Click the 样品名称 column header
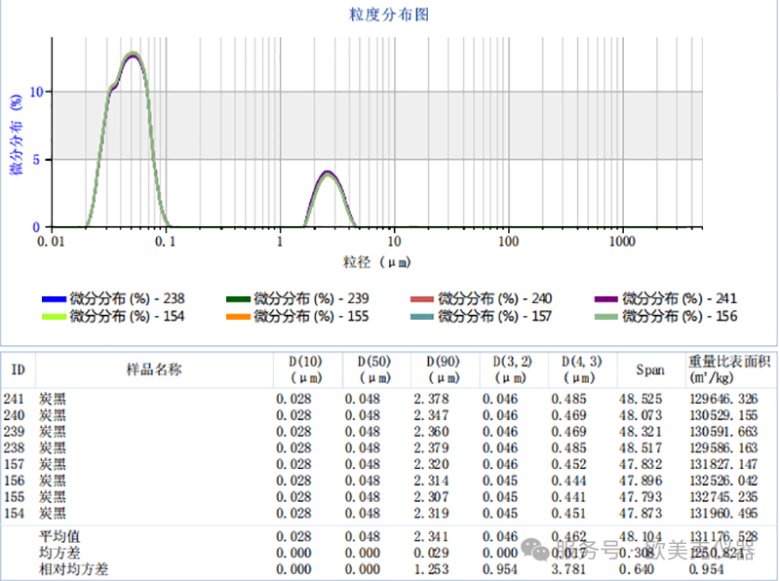 pos(153,370)
